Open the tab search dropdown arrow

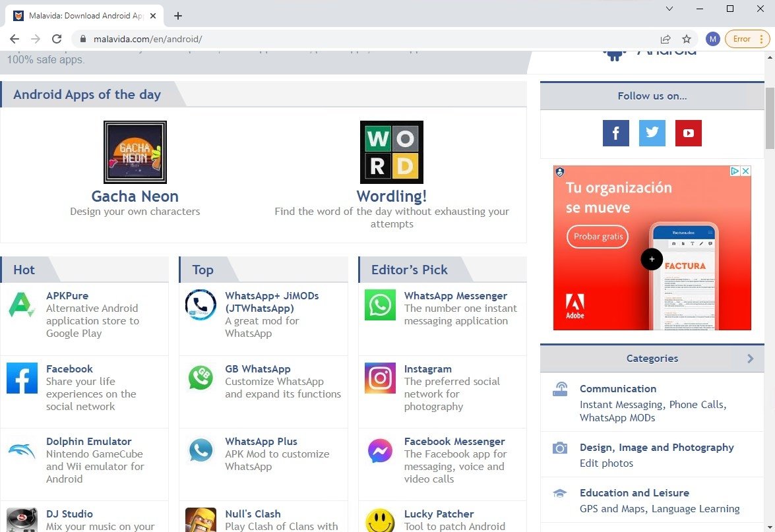[x=669, y=9]
